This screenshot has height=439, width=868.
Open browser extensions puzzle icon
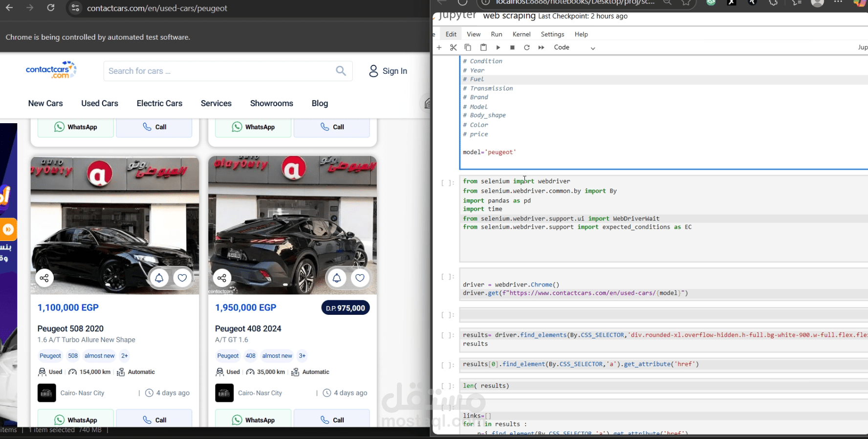(x=773, y=3)
